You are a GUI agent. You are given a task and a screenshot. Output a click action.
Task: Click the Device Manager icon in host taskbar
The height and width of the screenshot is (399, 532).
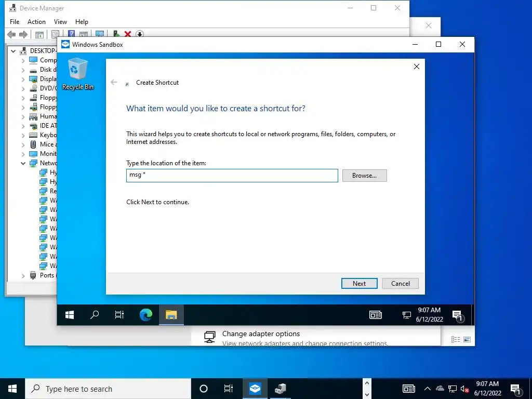[280, 389]
